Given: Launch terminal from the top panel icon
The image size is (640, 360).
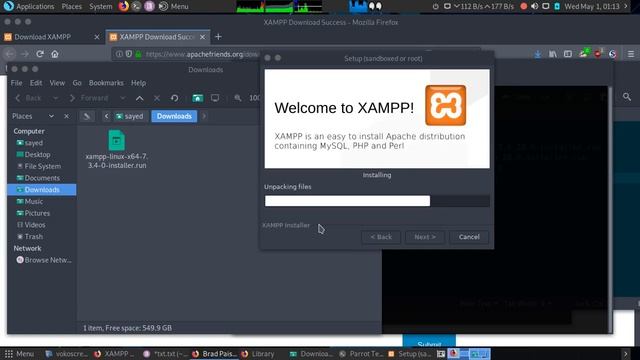Looking at the screenshot, I should coord(136,6).
